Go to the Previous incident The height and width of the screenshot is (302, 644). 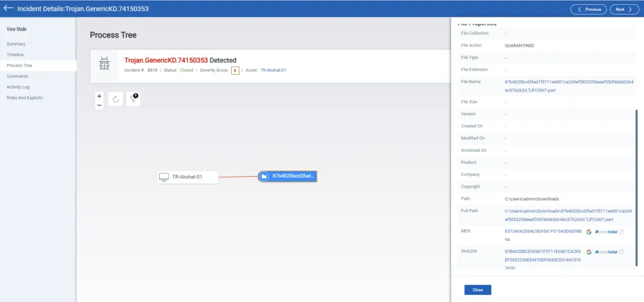click(x=589, y=9)
